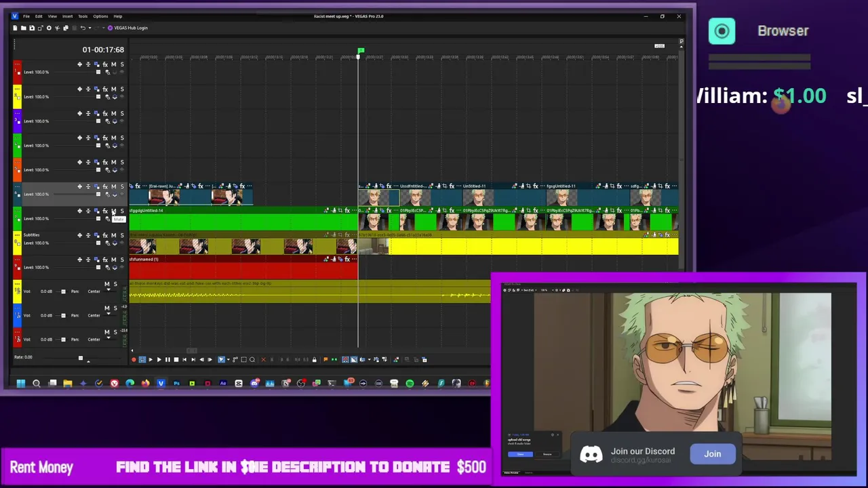Image resolution: width=868 pixels, height=488 pixels.
Task: Go to end of project
Action: click(193, 360)
